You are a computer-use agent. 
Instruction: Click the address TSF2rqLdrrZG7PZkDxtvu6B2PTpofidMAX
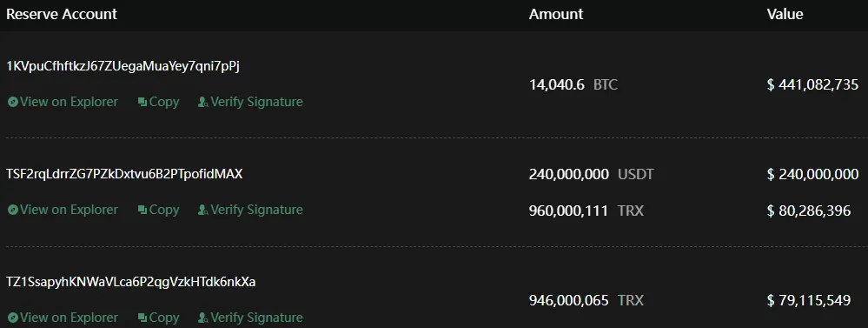click(x=124, y=175)
